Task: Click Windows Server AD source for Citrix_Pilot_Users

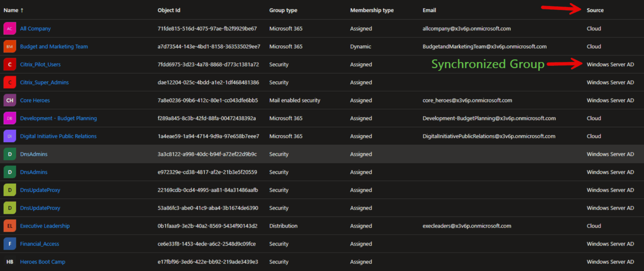Action: (610, 65)
